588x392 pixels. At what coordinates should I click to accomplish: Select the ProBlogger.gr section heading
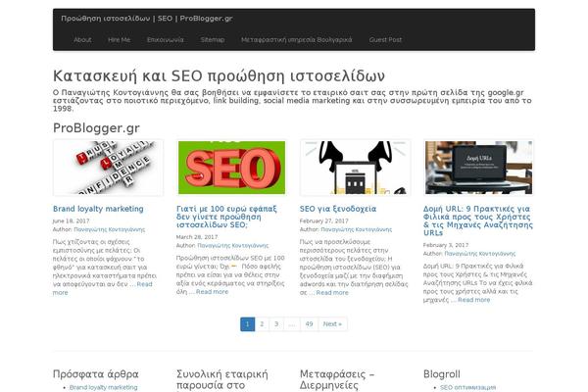96,128
